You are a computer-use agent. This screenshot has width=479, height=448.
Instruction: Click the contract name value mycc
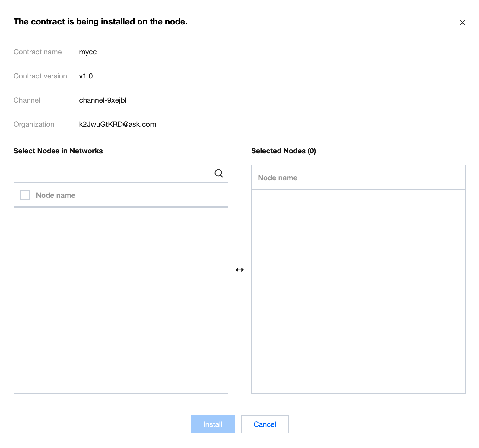point(88,52)
